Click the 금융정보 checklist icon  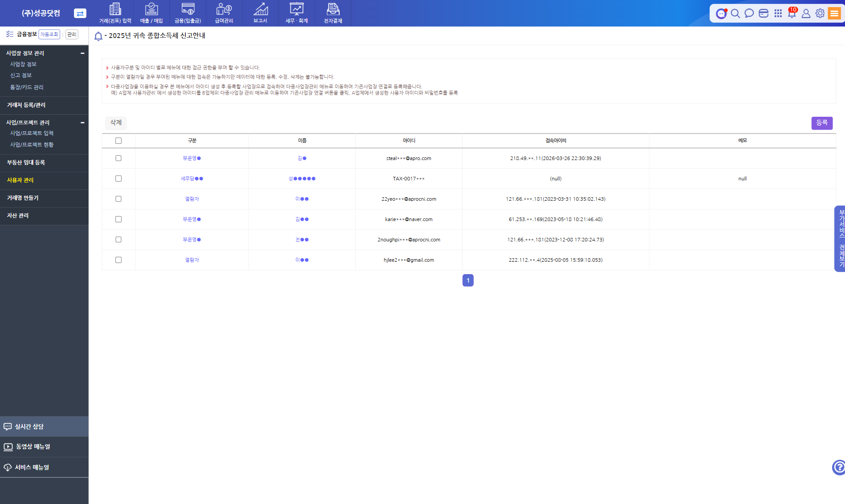pos(10,34)
